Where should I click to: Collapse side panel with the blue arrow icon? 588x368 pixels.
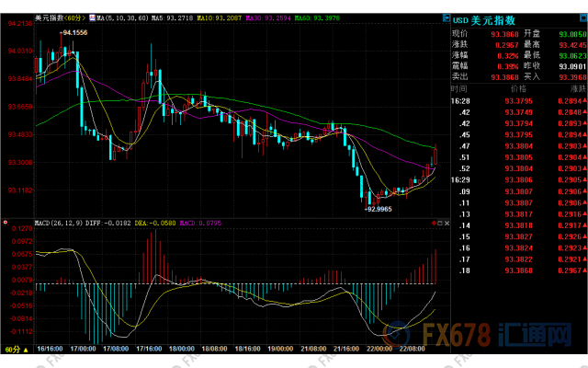coord(447,17)
